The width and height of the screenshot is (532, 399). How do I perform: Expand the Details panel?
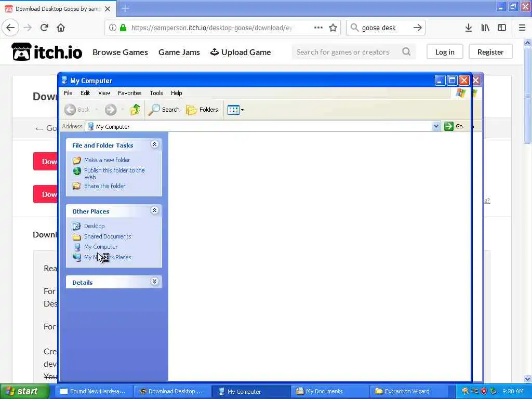(x=154, y=282)
